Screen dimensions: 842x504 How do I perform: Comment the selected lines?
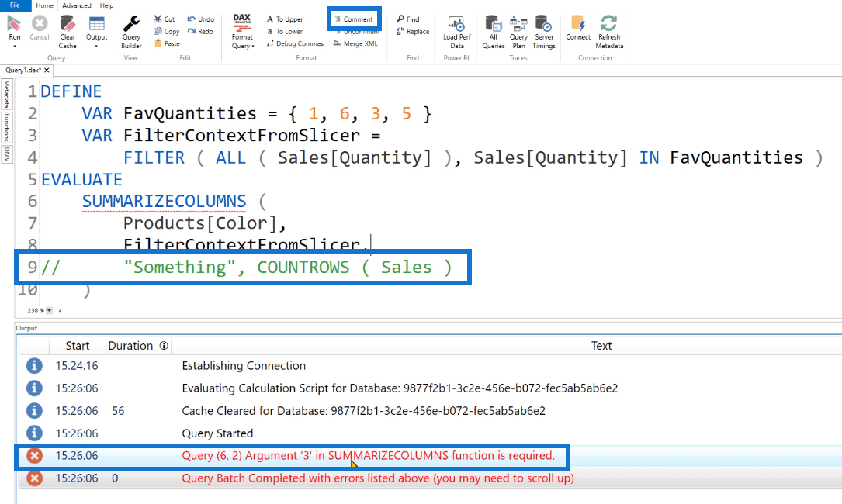[353, 19]
